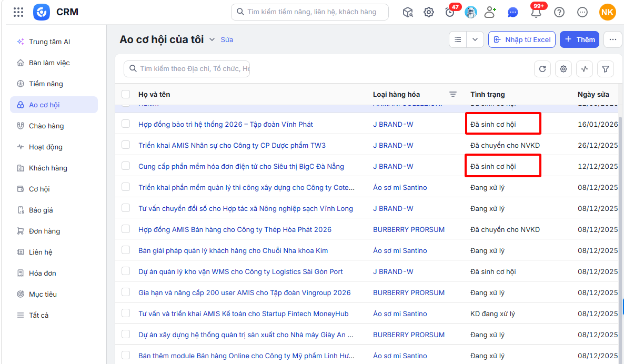Focus the global search field
The height and width of the screenshot is (364, 624).
[309, 12]
